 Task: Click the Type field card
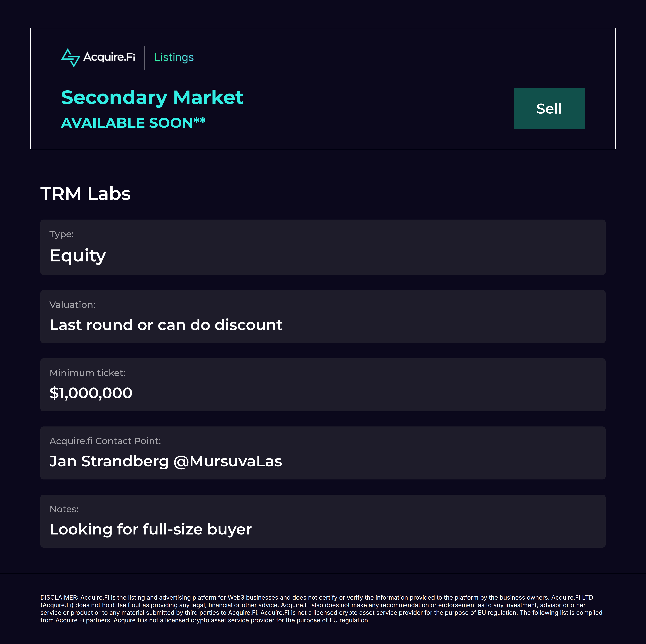pos(323,247)
